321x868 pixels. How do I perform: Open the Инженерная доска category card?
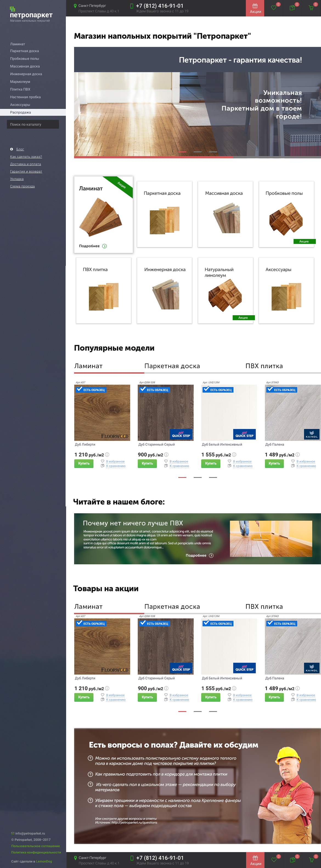(x=164, y=291)
